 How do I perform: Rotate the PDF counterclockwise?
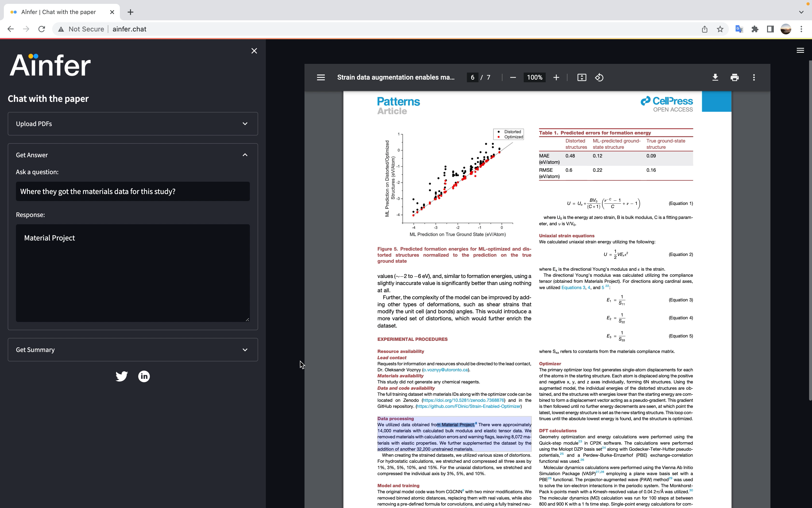(x=599, y=78)
